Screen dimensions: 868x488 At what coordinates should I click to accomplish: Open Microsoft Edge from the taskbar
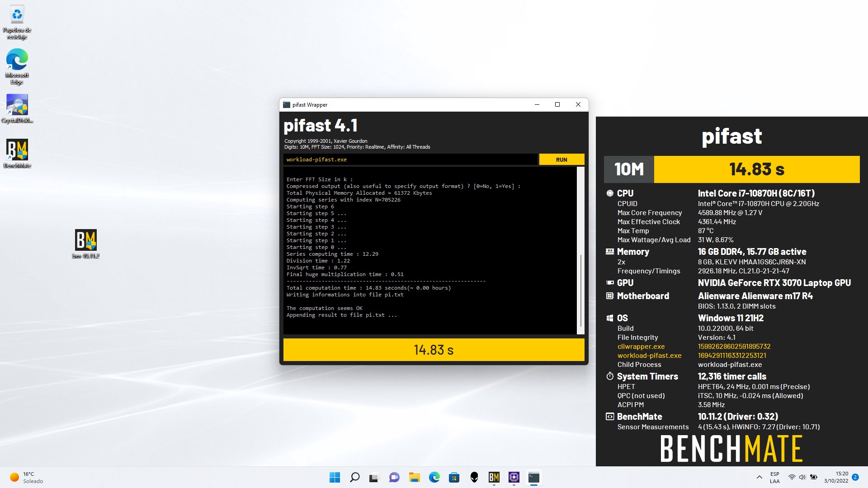click(x=434, y=477)
